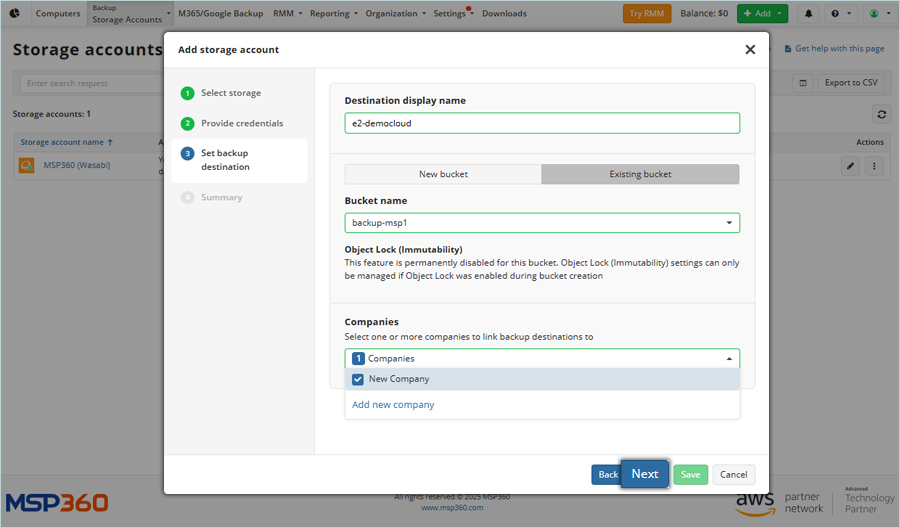Open the green Add dropdown
The width and height of the screenshot is (900, 528).
pos(762,14)
